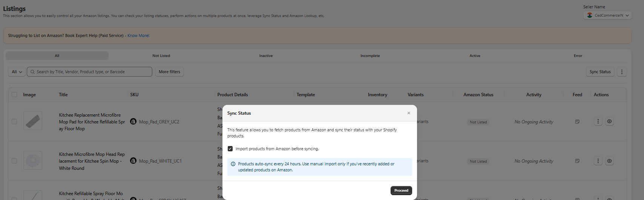Switch to the Inactive tab
Image resolution: width=644 pixels, height=200 pixels.
point(266,55)
